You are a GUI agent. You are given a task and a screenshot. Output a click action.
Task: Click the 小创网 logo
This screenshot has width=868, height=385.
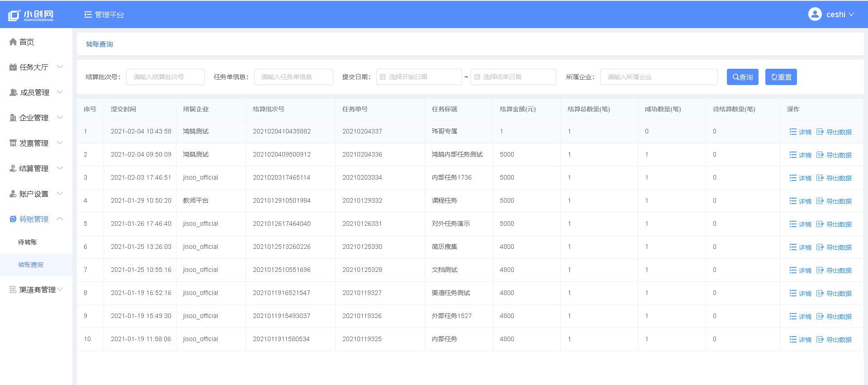[x=31, y=15]
